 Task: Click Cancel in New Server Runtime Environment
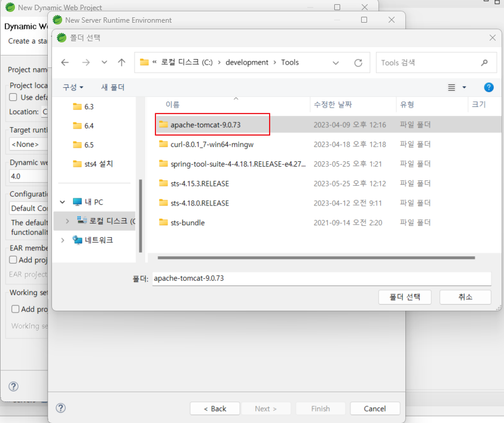(x=375, y=409)
